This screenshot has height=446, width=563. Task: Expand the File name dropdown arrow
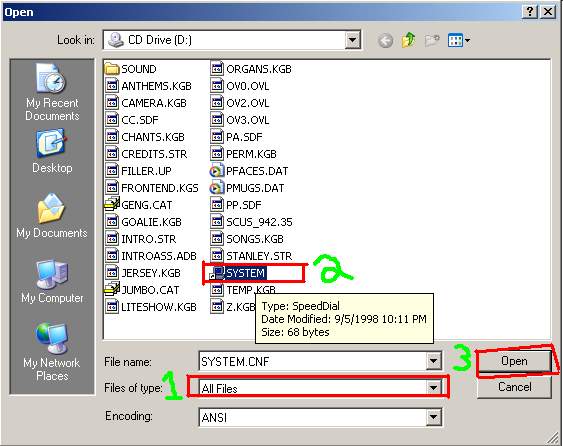[433, 361]
